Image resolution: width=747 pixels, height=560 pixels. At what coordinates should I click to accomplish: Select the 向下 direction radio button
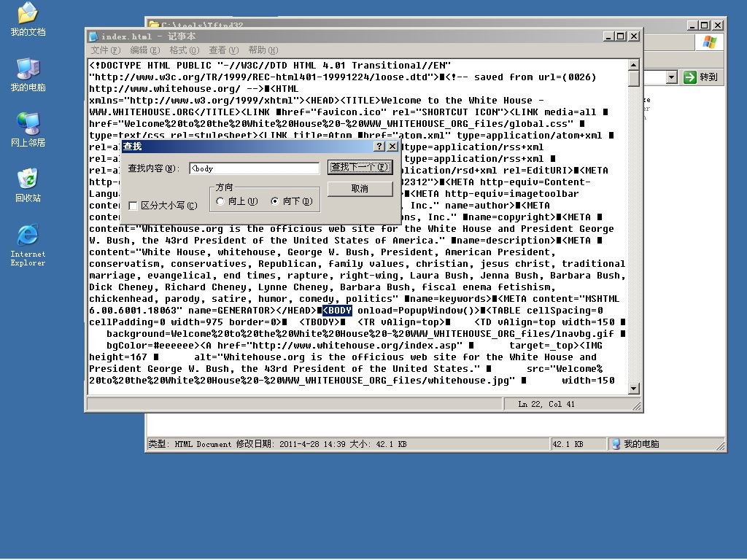click(275, 201)
